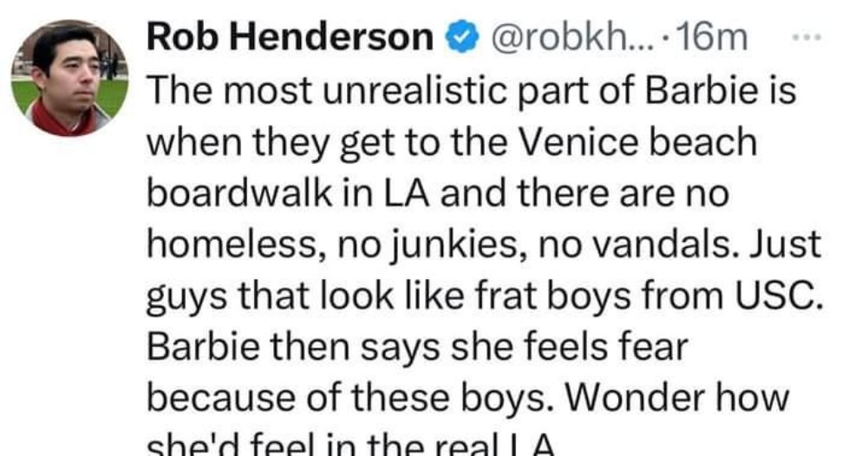Click the line "Barbie then says she feels fear"
The image size is (868, 456).
(417, 347)
